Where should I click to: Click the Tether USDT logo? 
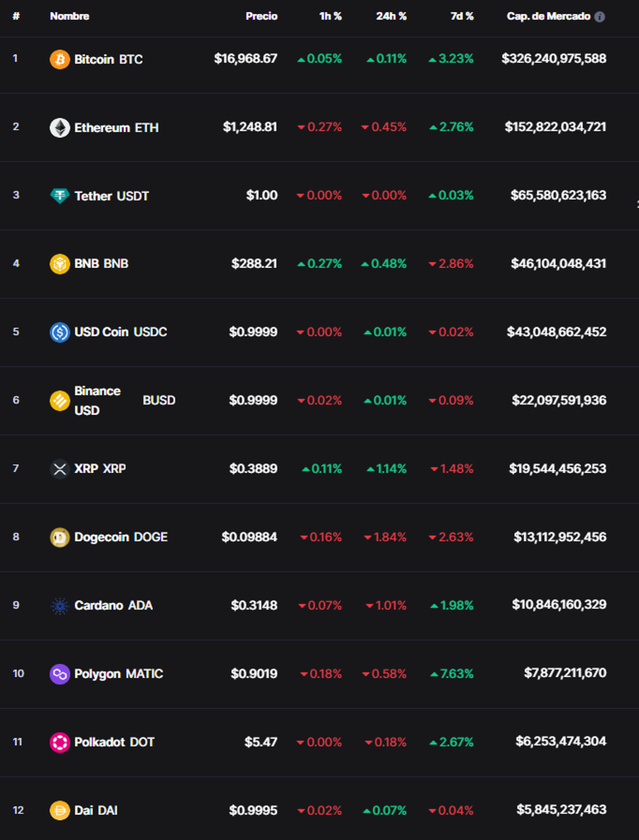[x=60, y=195]
